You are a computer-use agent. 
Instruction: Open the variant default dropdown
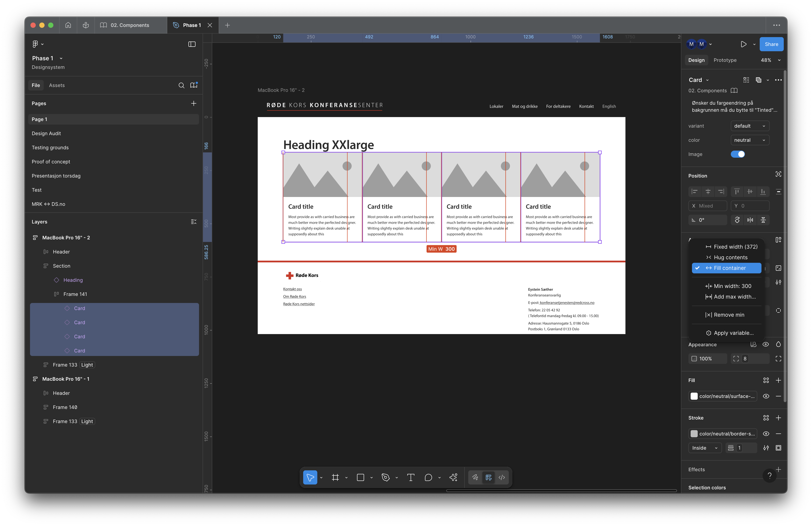point(750,126)
